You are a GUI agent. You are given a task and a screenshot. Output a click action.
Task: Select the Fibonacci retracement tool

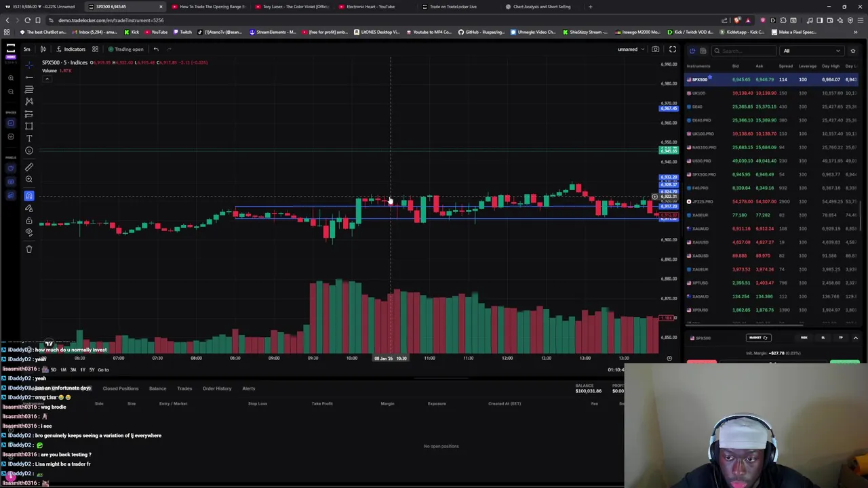coord(29,89)
